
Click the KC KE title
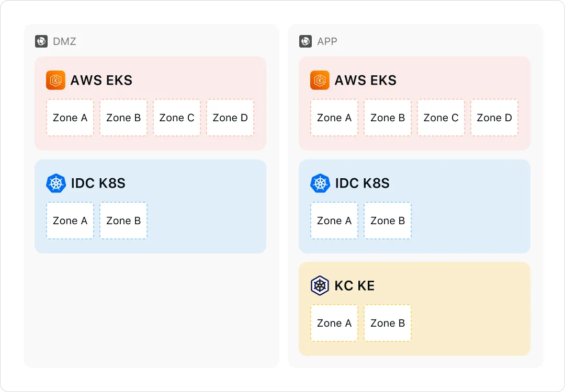(x=355, y=286)
